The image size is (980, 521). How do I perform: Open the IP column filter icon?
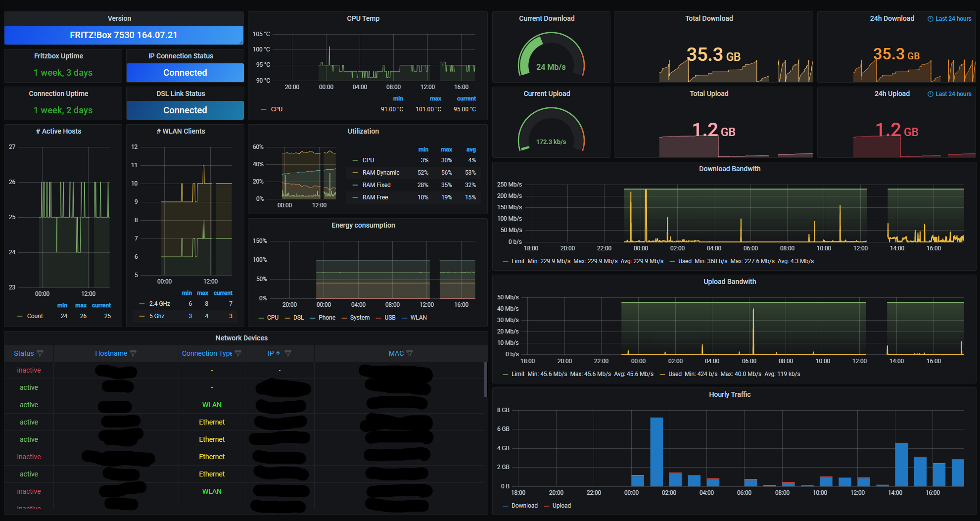point(288,353)
